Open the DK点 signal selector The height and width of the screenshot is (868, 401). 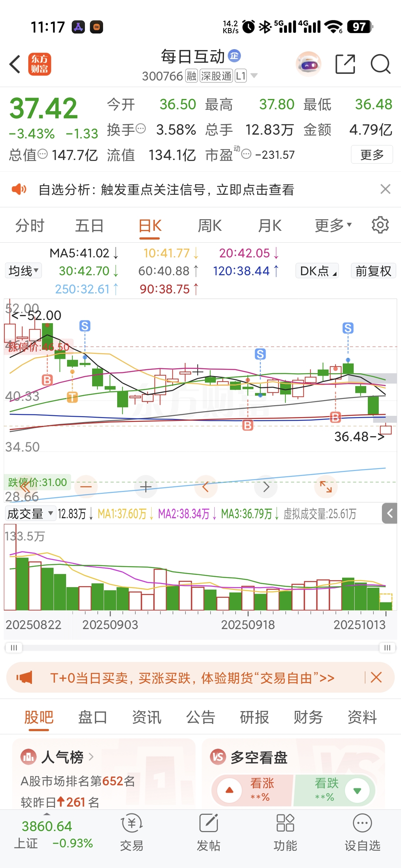[x=317, y=271]
